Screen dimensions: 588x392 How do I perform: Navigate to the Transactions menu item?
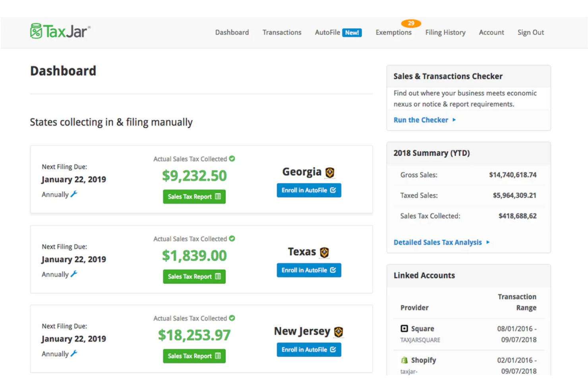pyautogui.click(x=282, y=32)
